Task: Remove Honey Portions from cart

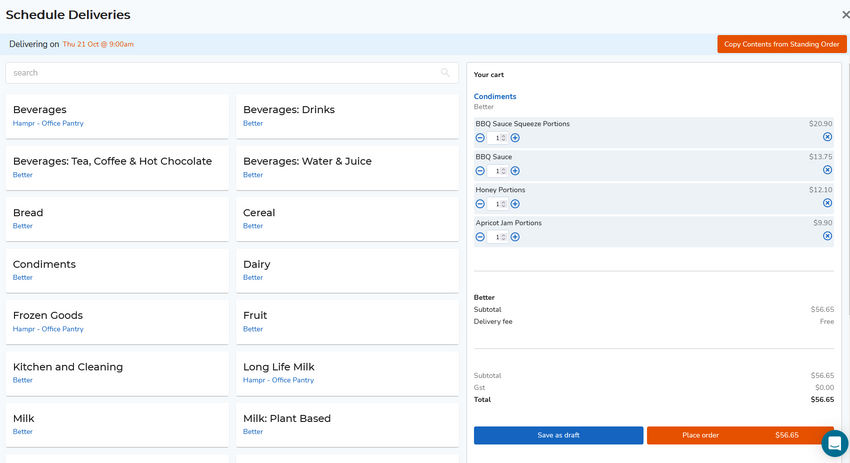Action: [827, 203]
